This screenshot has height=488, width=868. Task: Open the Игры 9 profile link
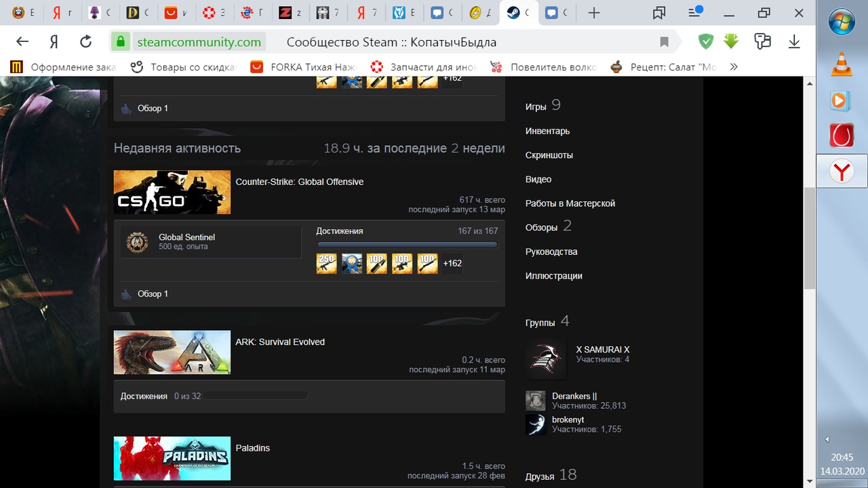[543, 105]
